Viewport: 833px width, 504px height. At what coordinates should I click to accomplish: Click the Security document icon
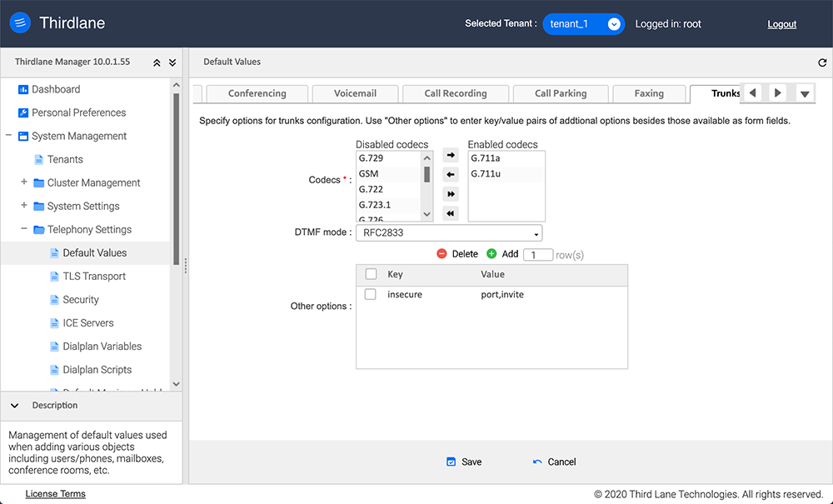[x=54, y=300]
